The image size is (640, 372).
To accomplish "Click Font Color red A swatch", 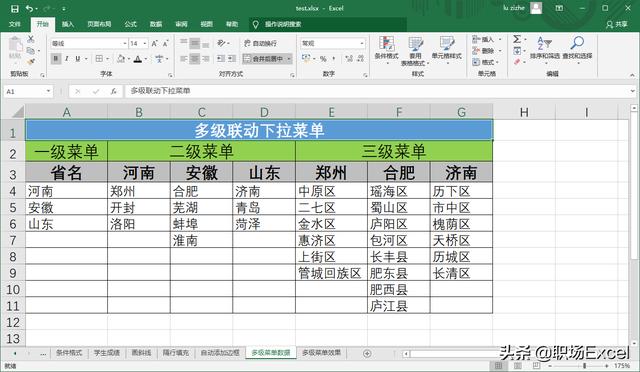I will pos(138,59).
